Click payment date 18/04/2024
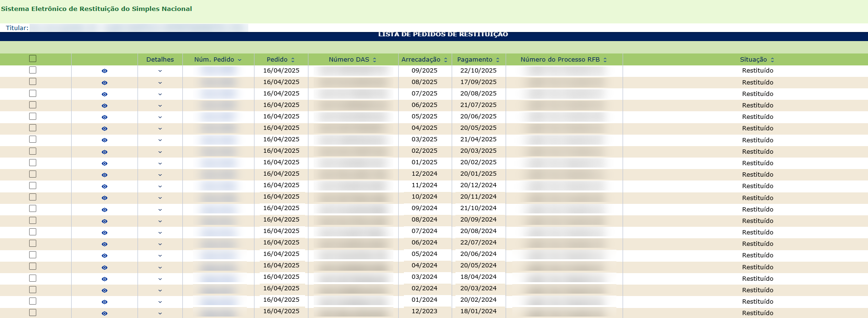The image size is (868, 318). point(478,277)
